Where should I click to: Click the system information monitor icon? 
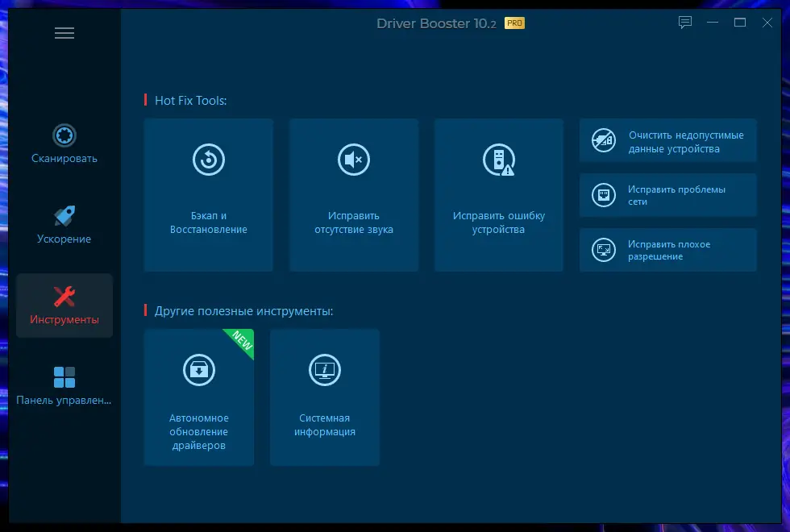pos(325,370)
